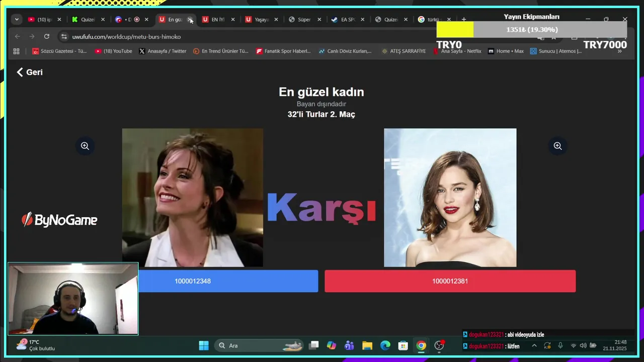Screen dimensions: 644x362
Task: Open Canlı Döviz Kurları bookmark
Action: (345, 51)
